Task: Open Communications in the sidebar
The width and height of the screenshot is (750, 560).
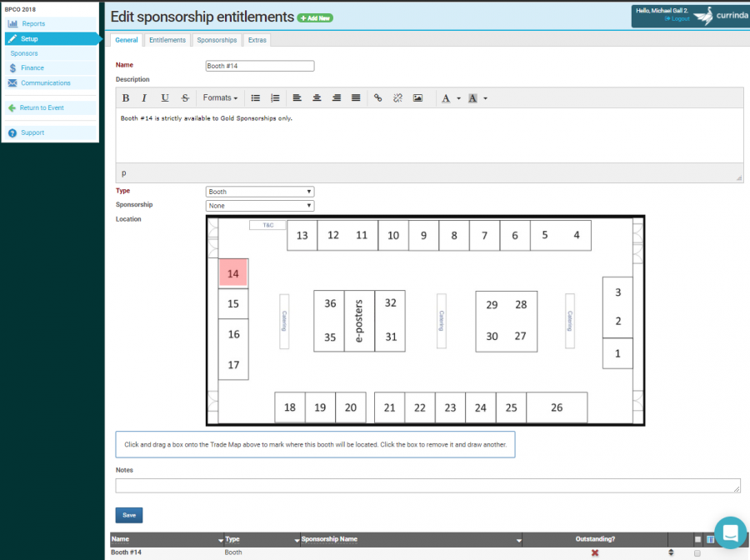Action: pos(46,83)
